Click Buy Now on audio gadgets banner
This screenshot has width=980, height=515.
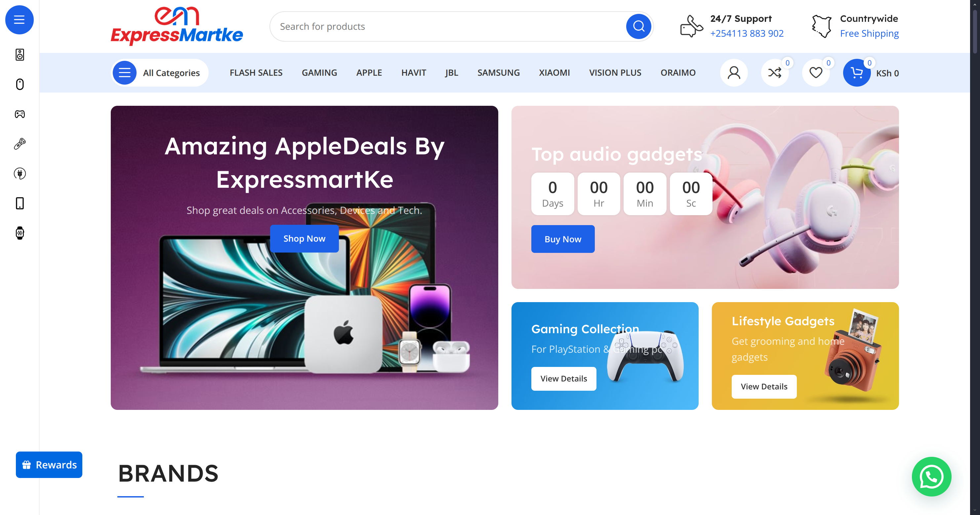coord(563,239)
